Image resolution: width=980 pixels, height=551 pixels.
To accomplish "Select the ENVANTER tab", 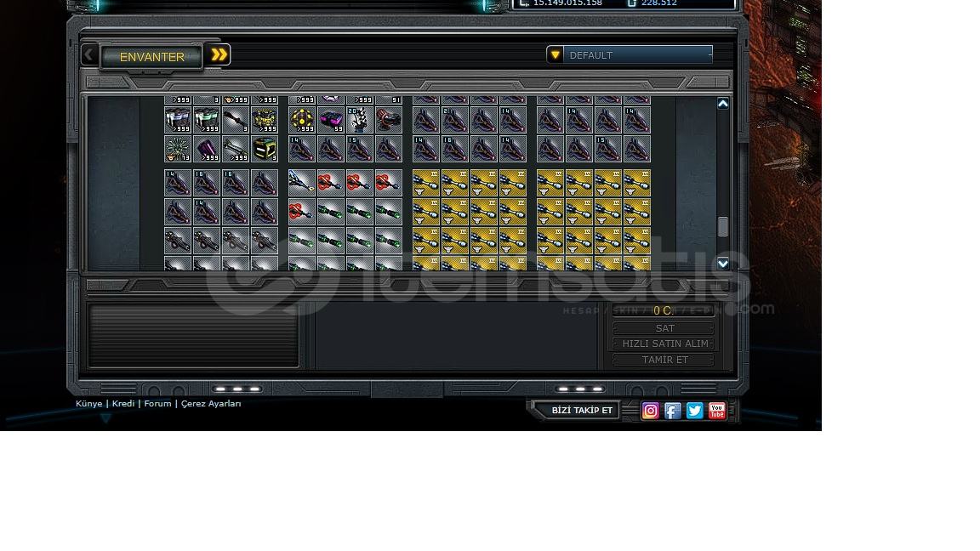I will point(151,57).
